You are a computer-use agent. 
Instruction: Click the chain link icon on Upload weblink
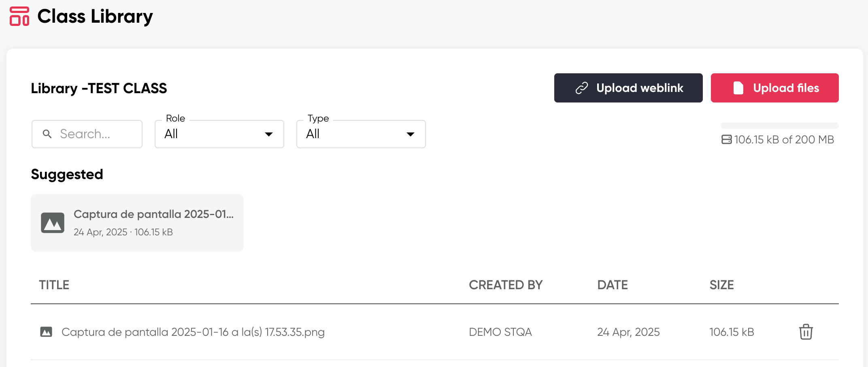(582, 88)
